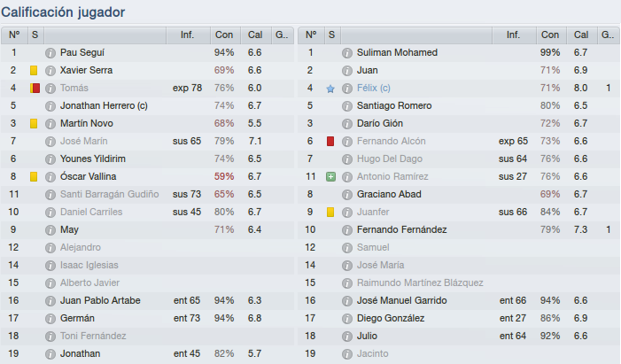
Task: Sort left table by Inf. column header
Action: click(x=188, y=35)
